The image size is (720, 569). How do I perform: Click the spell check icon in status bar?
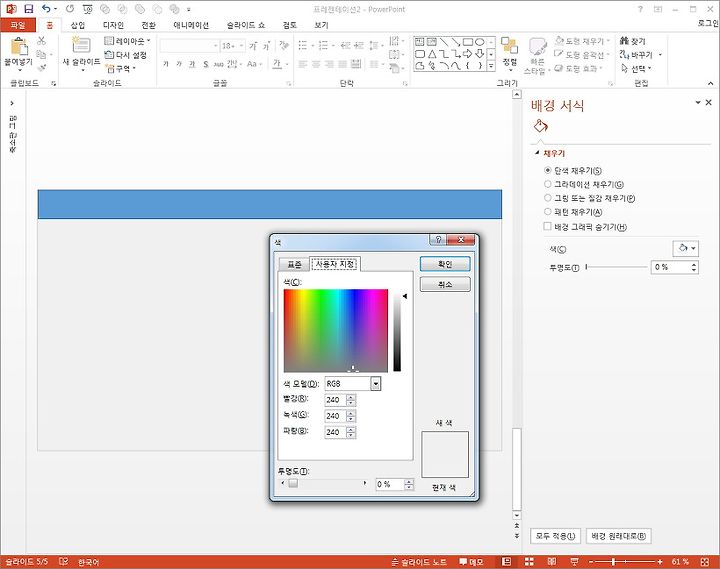pyautogui.click(x=64, y=561)
